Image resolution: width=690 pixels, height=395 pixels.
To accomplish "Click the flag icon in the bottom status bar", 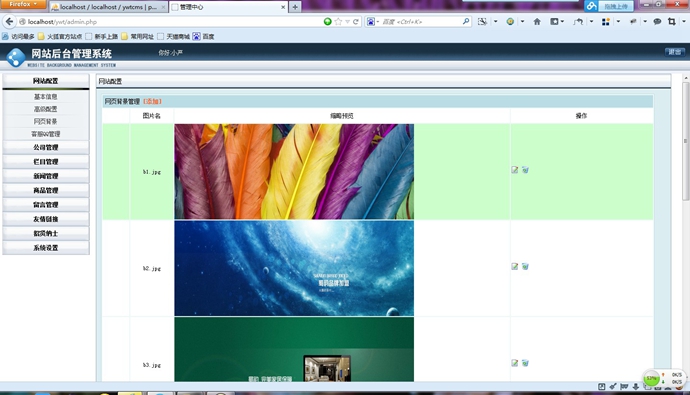I will [x=624, y=387].
